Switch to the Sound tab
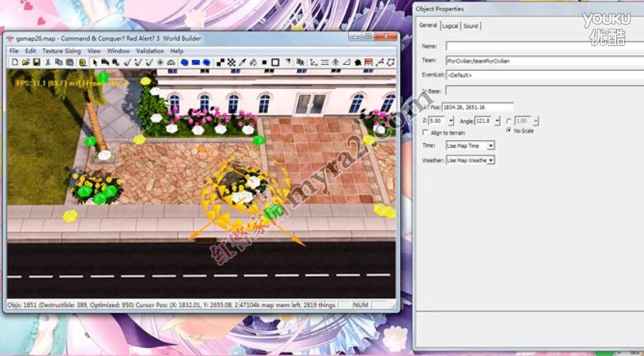The width and height of the screenshot is (644, 356). click(471, 26)
